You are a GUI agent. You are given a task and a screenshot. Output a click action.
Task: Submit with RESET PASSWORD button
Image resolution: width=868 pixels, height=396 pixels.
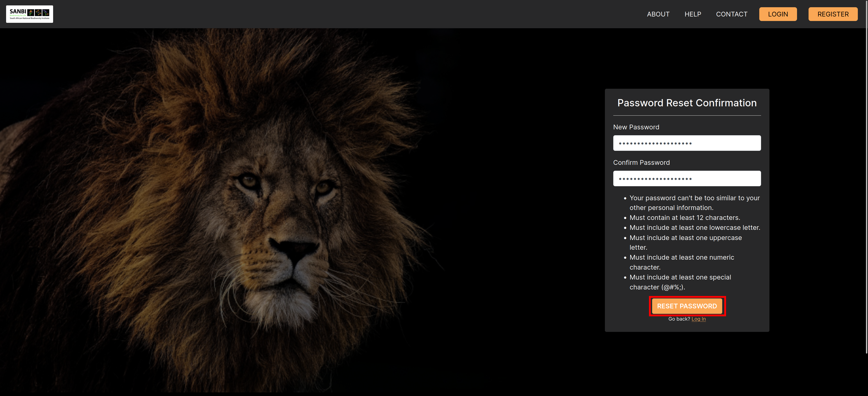click(x=687, y=306)
